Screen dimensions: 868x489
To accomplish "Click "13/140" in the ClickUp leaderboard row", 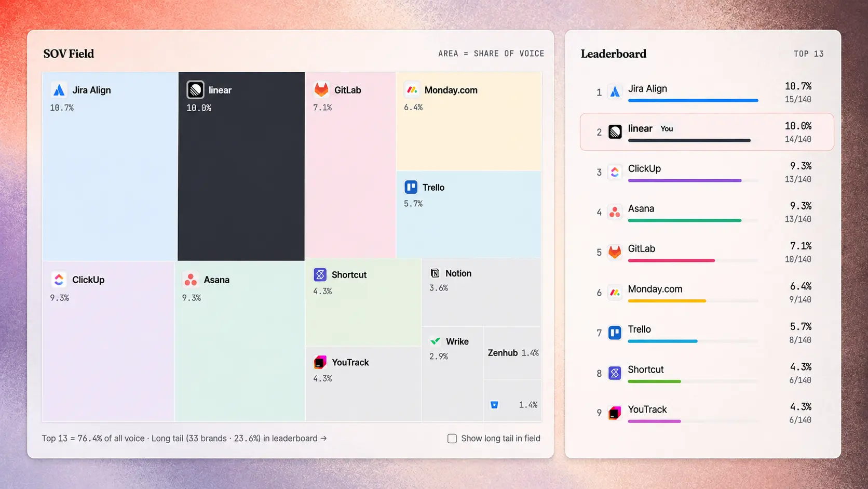I will pyautogui.click(x=798, y=179).
